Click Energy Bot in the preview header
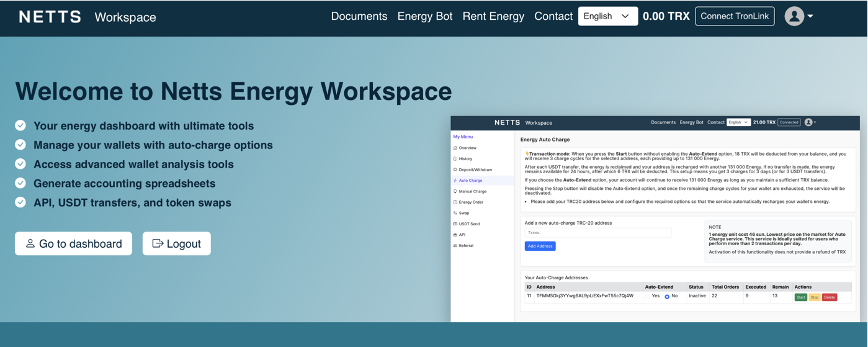Viewport: 868px width, 347px height. tap(691, 122)
